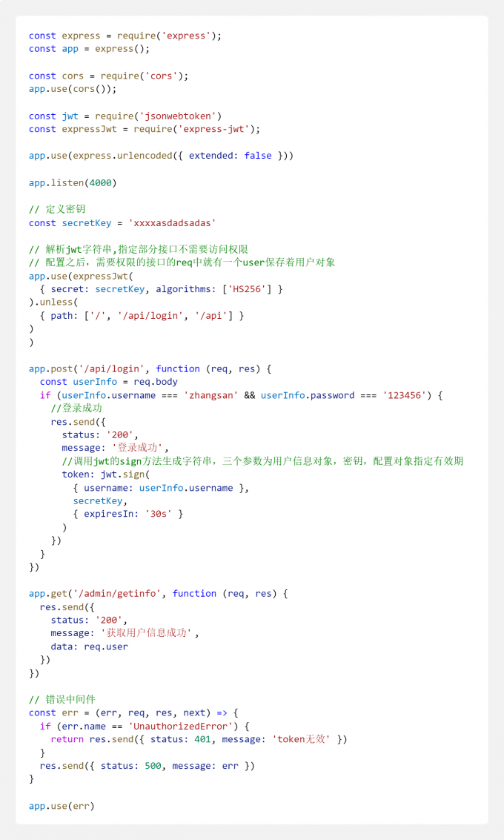Click the '123456' password string
504x840 pixels.
(405, 395)
